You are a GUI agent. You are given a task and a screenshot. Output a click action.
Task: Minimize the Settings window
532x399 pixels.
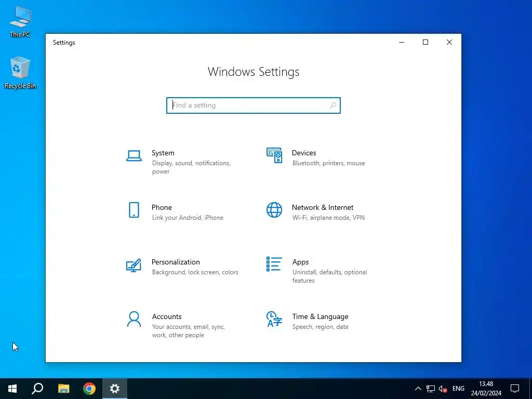tap(402, 43)
